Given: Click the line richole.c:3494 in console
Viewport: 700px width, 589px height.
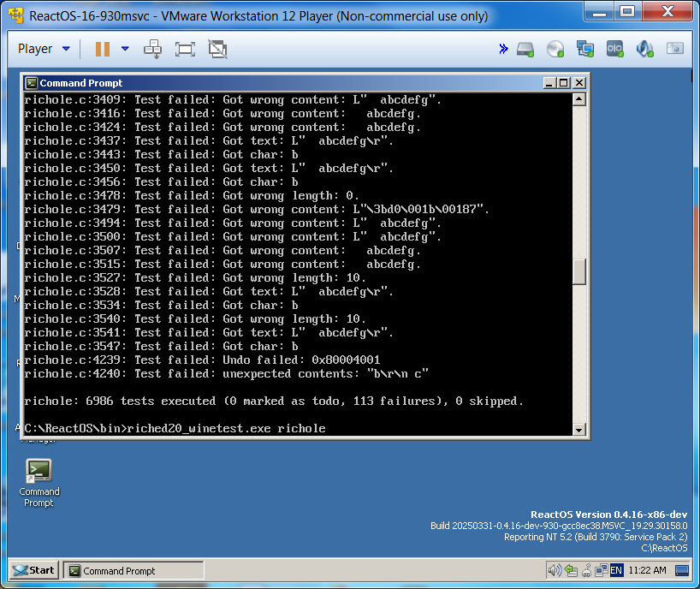Looking at the screenshot, I should [233, 223].
